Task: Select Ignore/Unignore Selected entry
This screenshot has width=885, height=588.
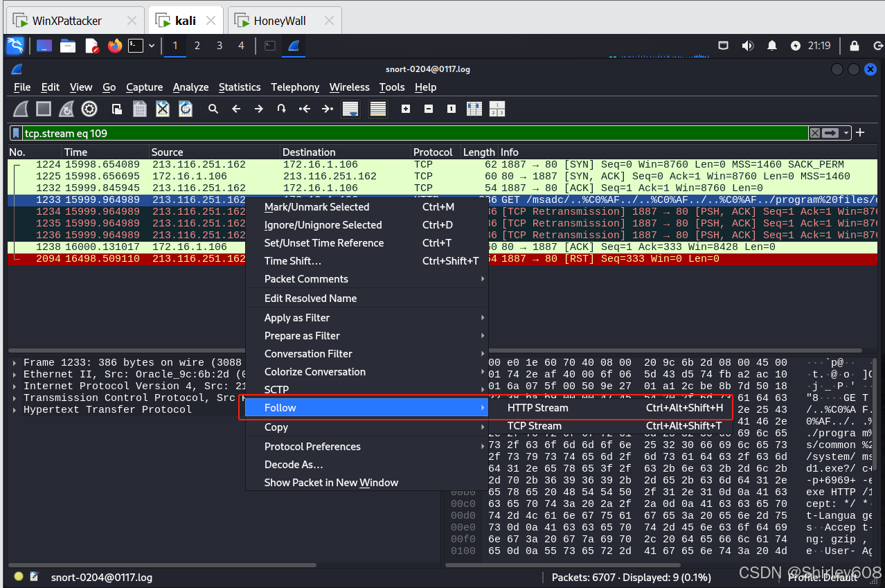Action: click(x=367, y=225)
